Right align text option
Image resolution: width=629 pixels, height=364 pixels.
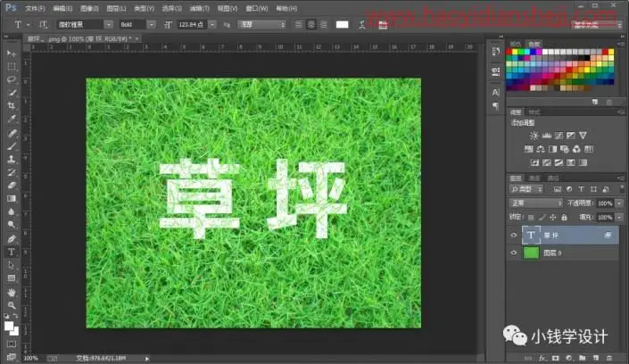[324, 25]
